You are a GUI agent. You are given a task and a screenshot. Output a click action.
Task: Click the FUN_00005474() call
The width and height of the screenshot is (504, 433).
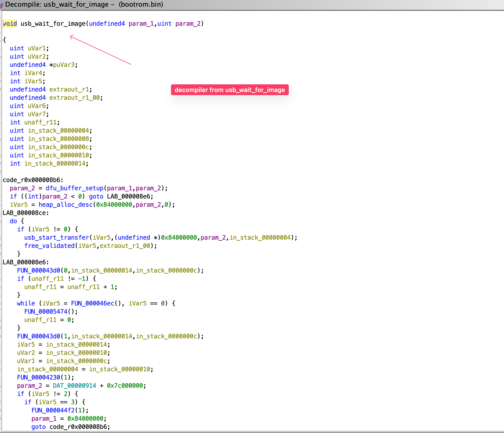tap(51, 312)
